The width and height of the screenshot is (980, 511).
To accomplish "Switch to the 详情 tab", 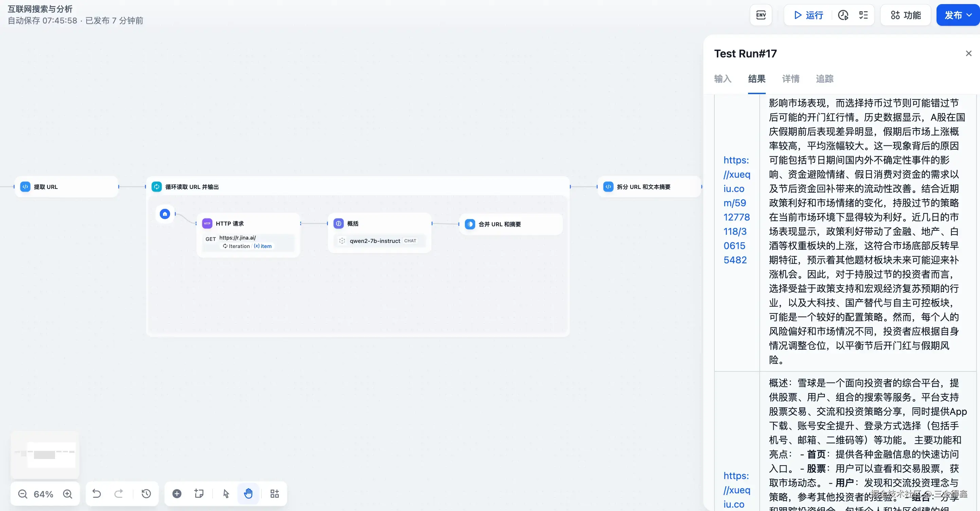I will (791, 79).
